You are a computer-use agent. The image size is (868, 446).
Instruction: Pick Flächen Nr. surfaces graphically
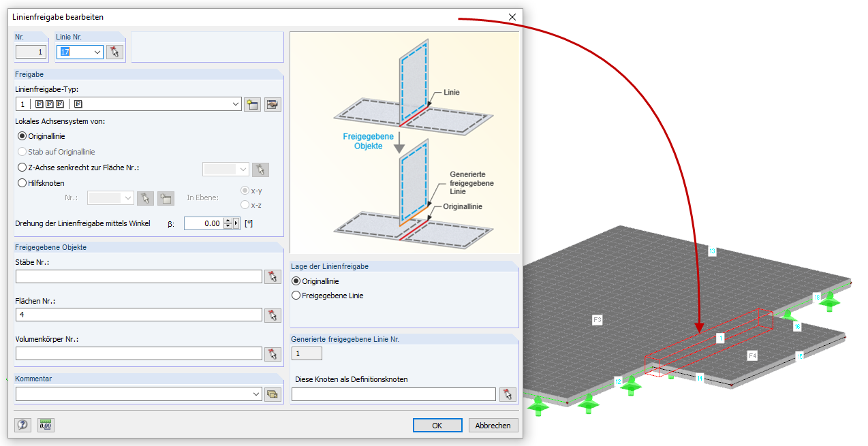(273, 315)
